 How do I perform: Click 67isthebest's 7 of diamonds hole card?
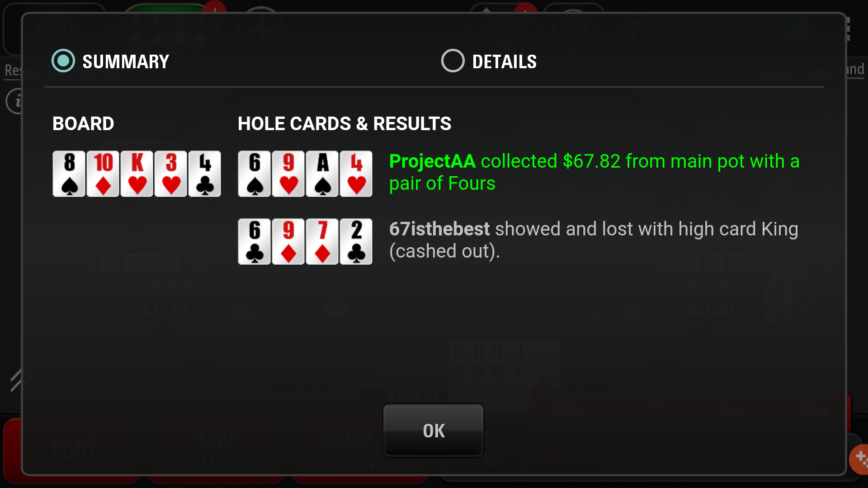coord(322,242)
